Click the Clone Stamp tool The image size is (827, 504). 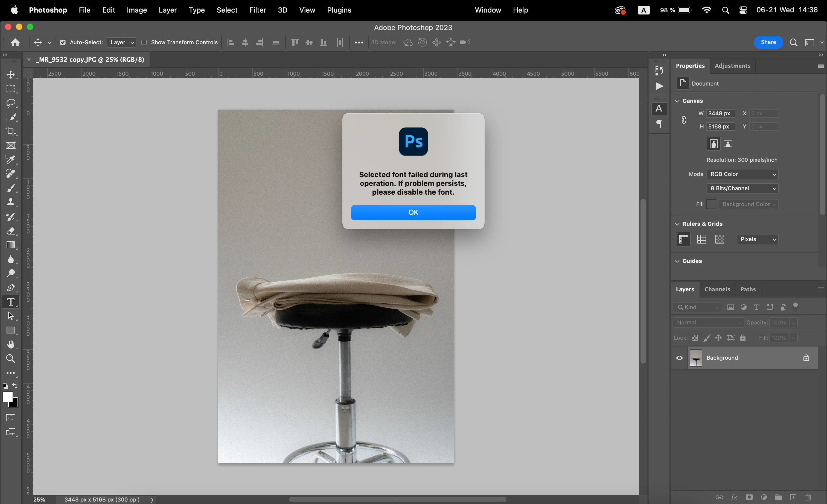click(11, 203)
